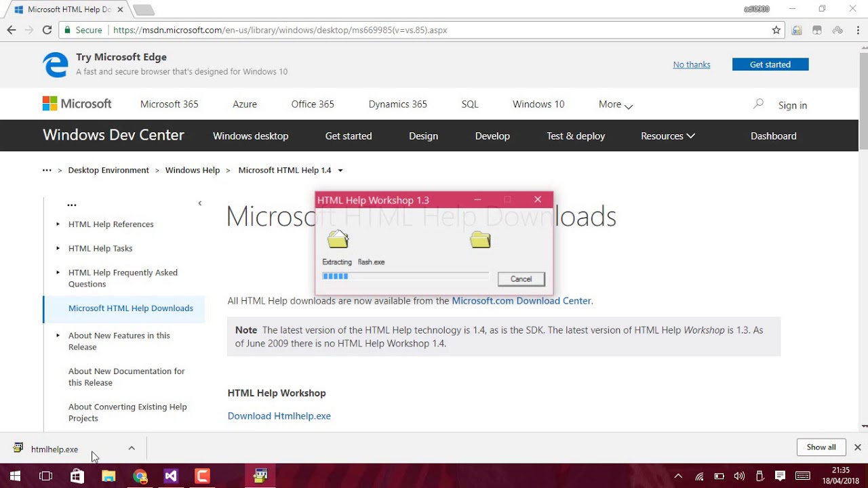This screenshot has height=488, width=868.
Task: Open Camtasia from taskbar
Action: [202, 476]
